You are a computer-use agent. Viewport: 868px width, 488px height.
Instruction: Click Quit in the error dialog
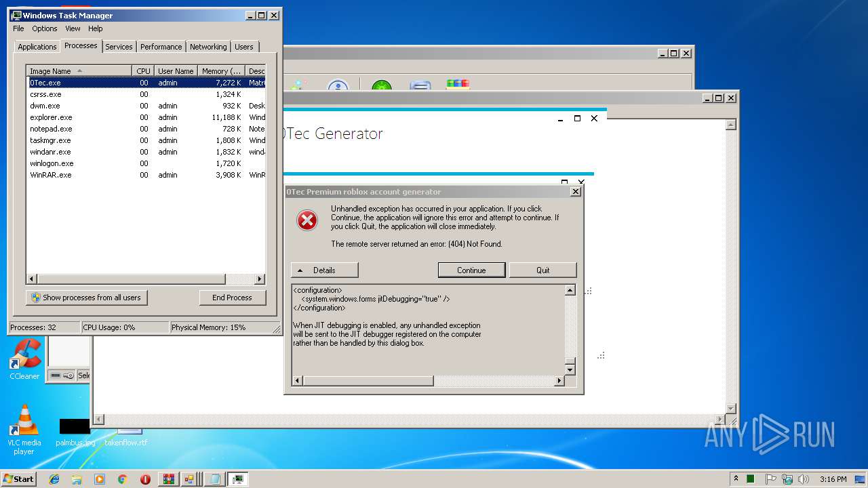point(543,270)
